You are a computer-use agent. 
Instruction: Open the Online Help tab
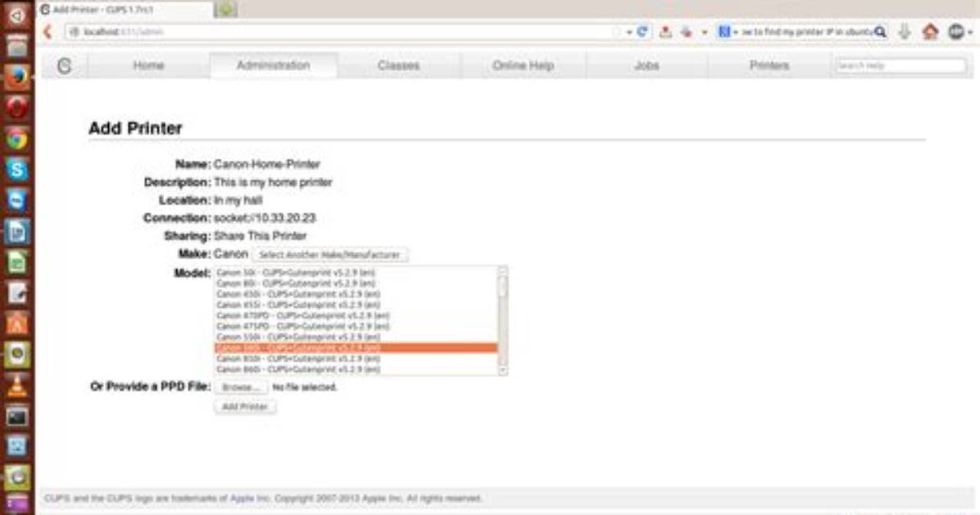pos(523,66)
